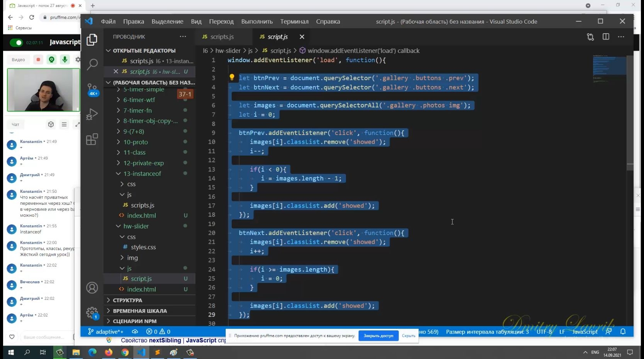Click the heart reaction icon below the chat
The height and width of the screenshot is (359, 644).
(12, 337)
